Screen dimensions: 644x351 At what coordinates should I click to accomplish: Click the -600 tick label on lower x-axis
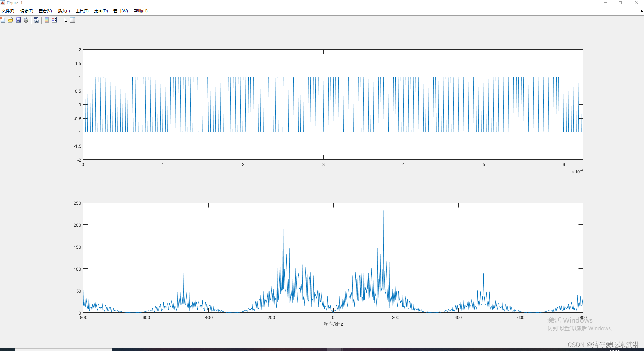[146, 318]
